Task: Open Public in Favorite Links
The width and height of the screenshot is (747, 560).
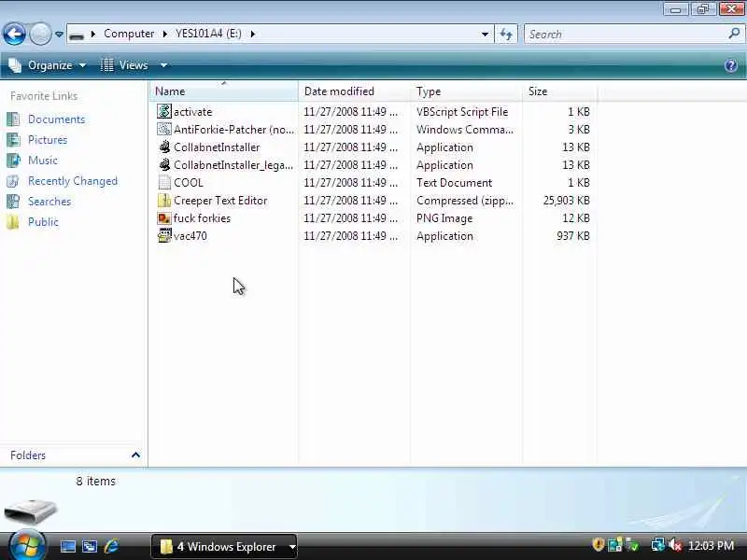Action: [43, 222]
